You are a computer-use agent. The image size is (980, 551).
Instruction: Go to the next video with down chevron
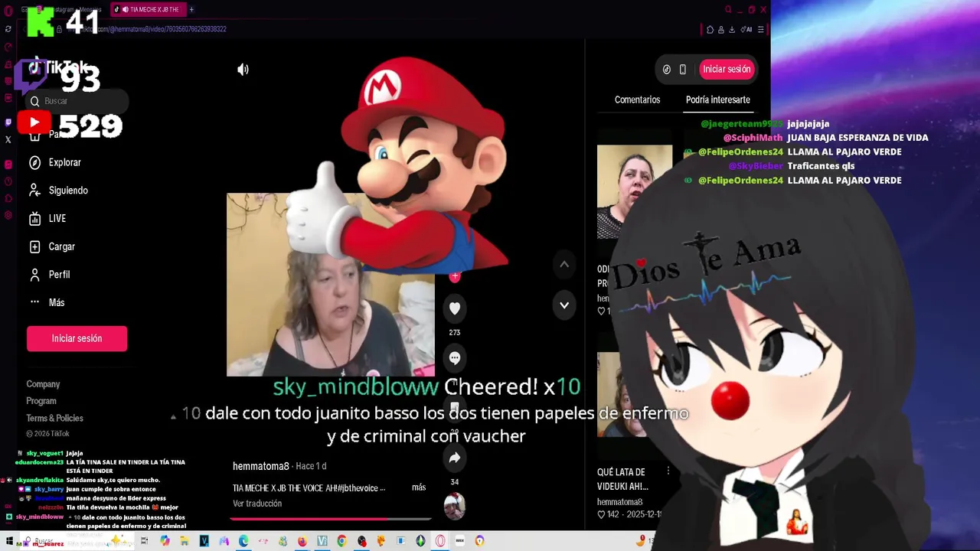564,305
